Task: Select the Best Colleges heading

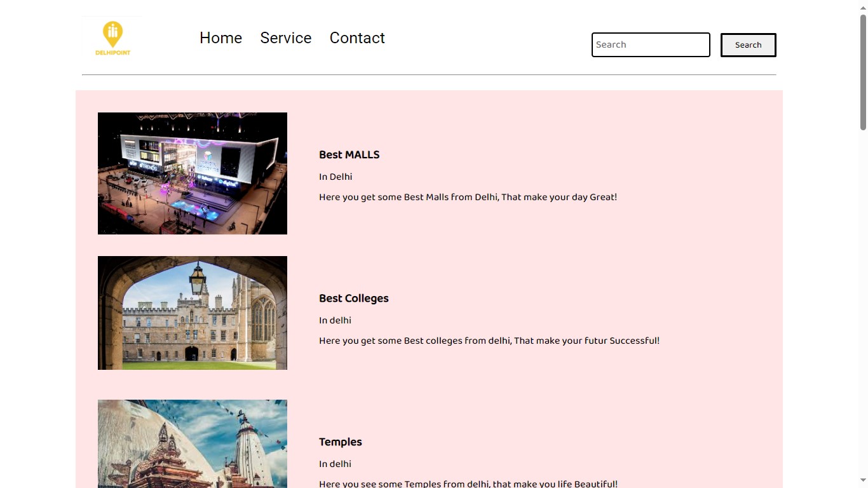Action: click(353, 299)
